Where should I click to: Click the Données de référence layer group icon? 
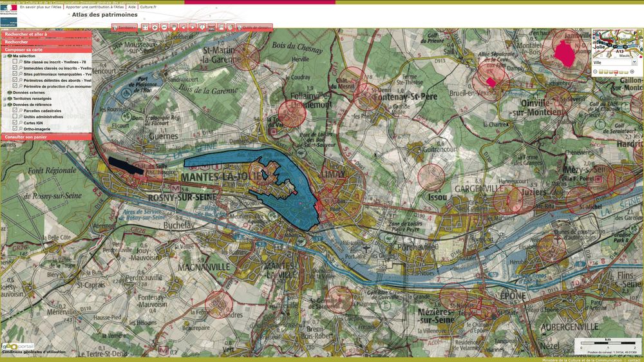point(10,105)
